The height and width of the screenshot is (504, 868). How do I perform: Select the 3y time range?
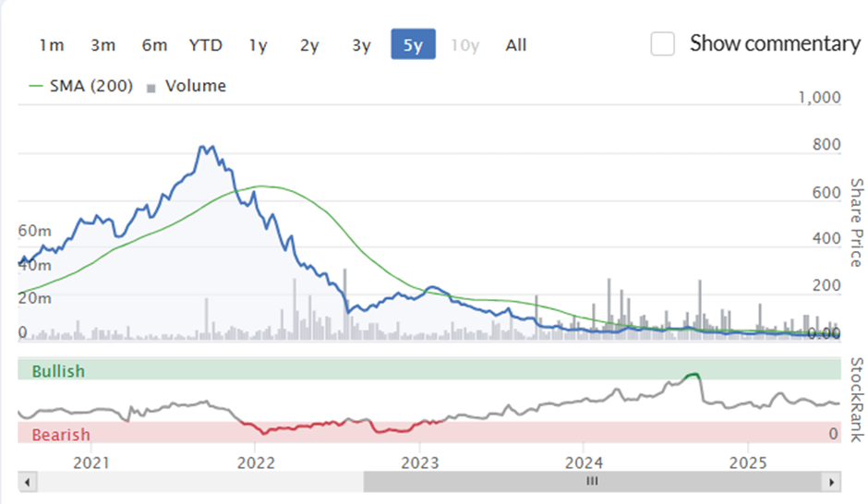361,44
